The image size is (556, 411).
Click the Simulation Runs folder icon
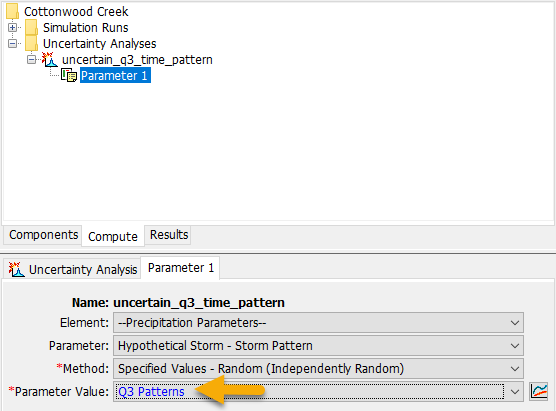coord(32,27)
